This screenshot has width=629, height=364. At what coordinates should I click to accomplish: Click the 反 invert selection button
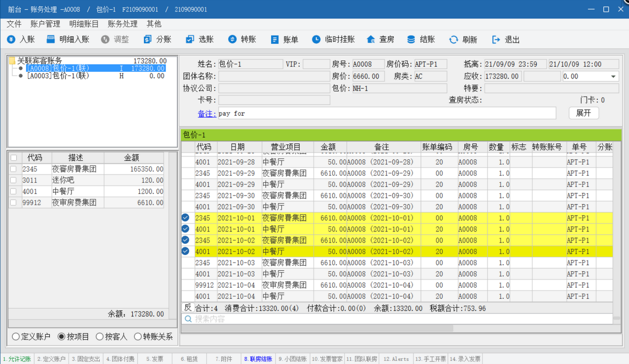[x=187, y=307]
